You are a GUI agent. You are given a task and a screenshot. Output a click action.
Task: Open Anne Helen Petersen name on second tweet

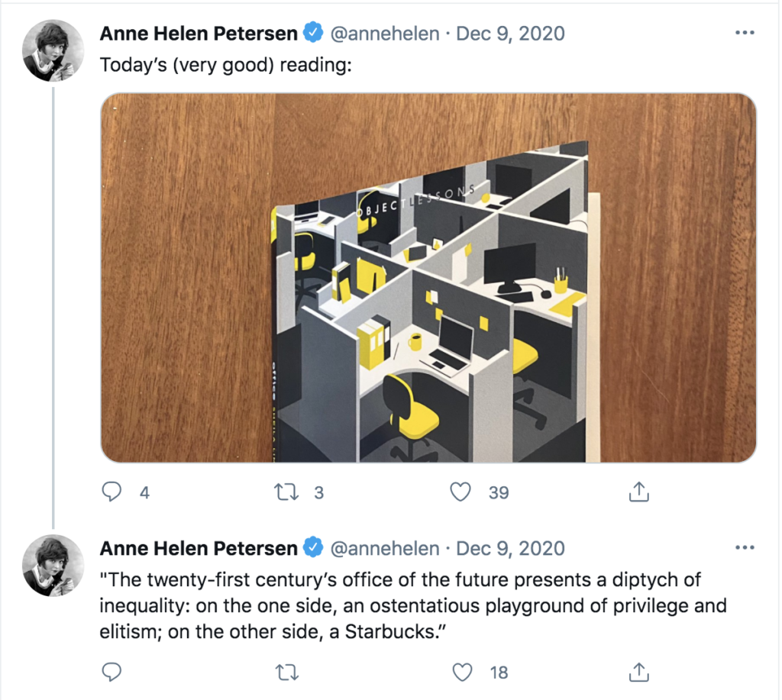199,548
